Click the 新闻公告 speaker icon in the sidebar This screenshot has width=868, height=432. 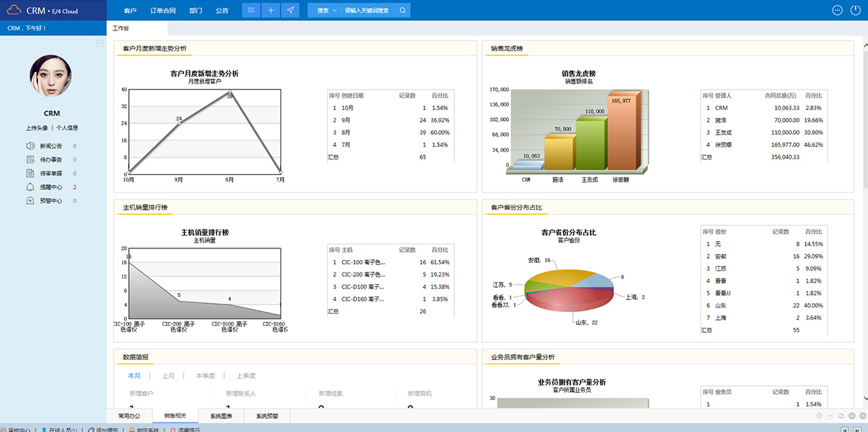(x=30, y=146)
